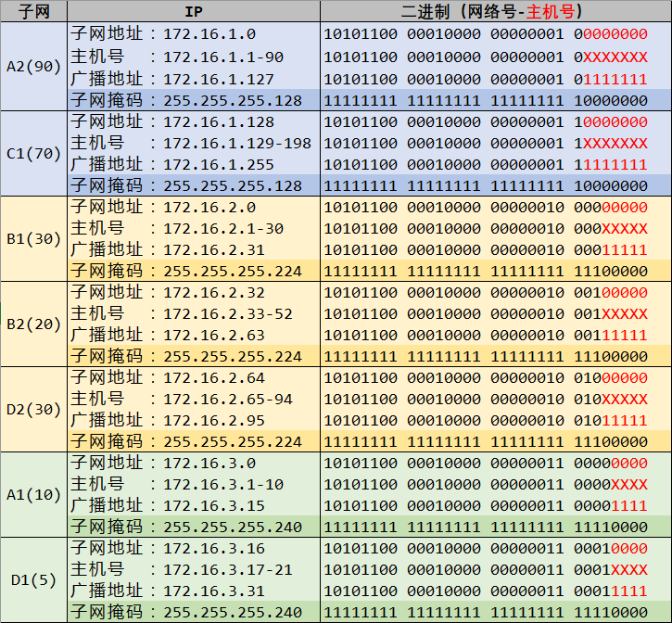Click the binary mask in the B1 group
Screen dimensions: 672x623
(486, 272)
